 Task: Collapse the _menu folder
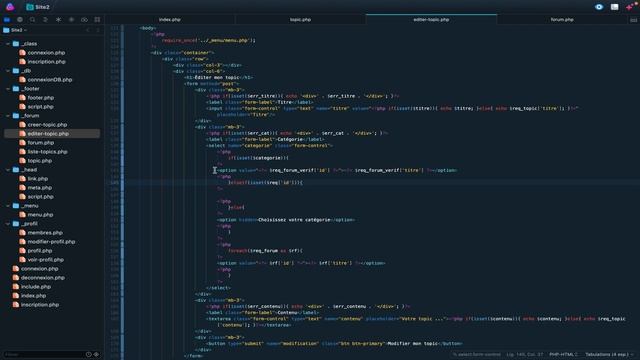point(8,206)
